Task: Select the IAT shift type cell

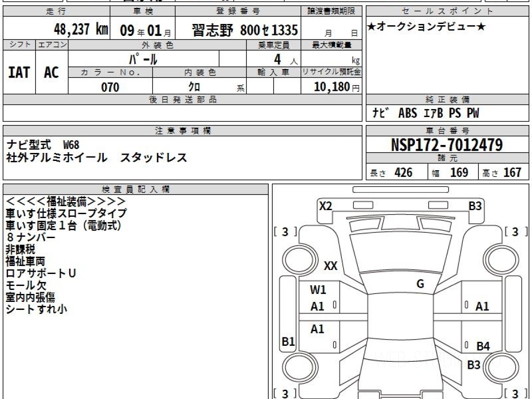Action: click(x=19, y=73)
